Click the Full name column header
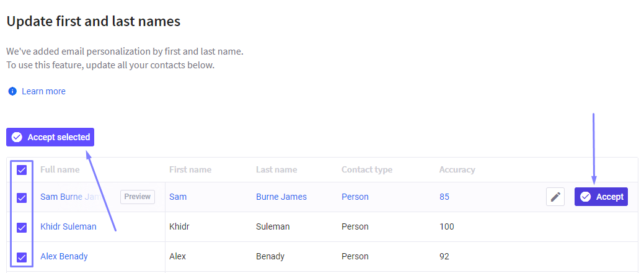 (x=60, y=170)
